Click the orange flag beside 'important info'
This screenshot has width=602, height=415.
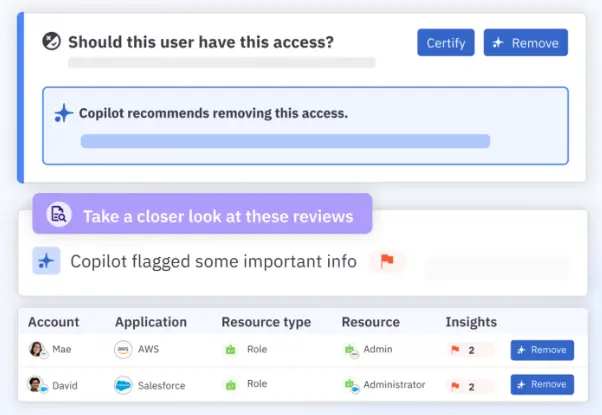click(x=386, y=262)
